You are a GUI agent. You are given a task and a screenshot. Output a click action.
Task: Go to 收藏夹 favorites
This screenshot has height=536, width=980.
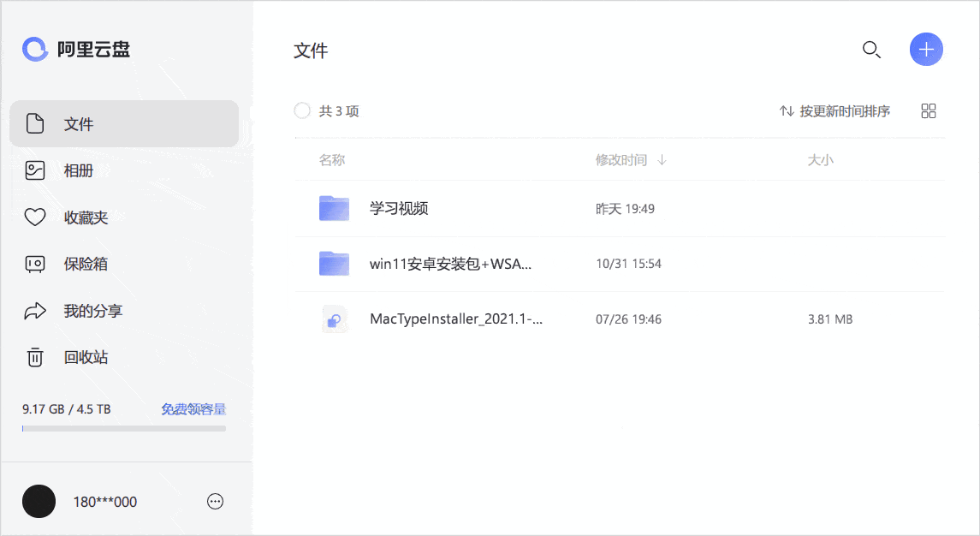pyautogui.click(x=86, y=217)
